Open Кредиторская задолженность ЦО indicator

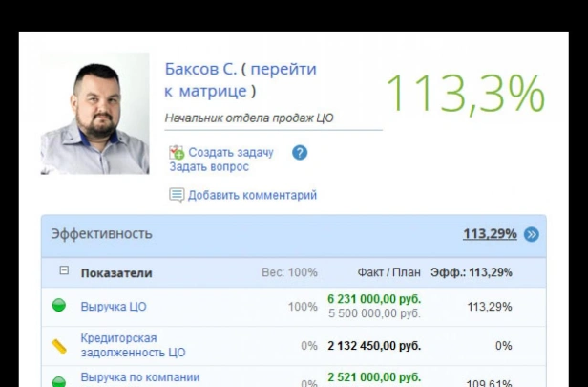coord(133,345)
